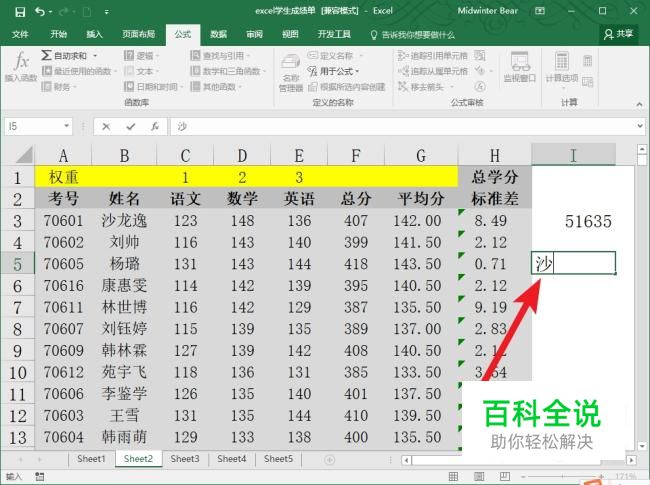Image resolution: width=650 pixels, height=485 pixels.
Task: Open Date and Time (日期和时间) functions
Action: [x=153, y=87]
